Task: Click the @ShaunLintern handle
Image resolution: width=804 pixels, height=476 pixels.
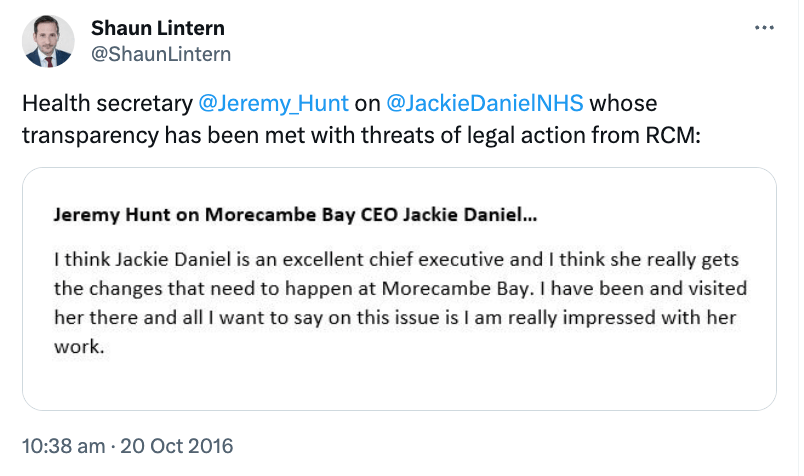Action: (160, 54)
